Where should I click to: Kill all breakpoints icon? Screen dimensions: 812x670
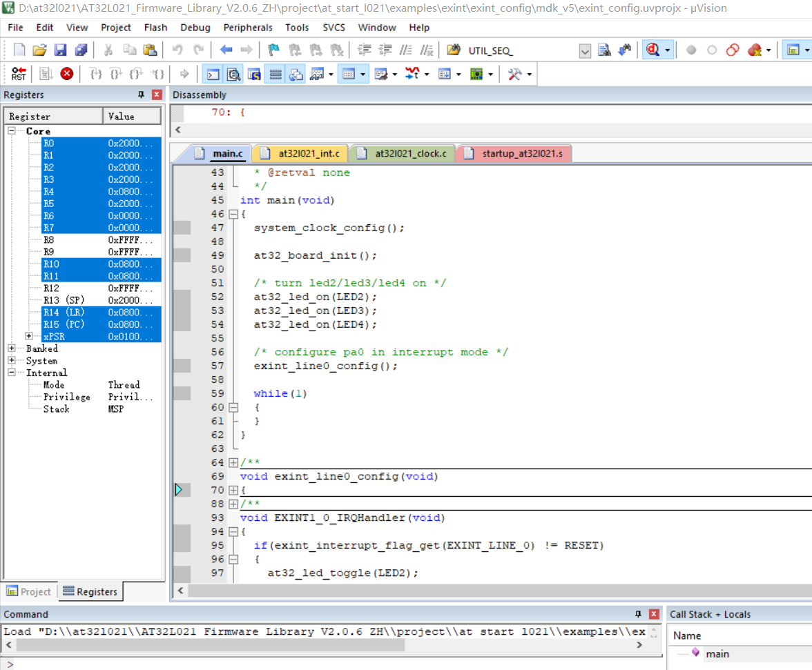[x=755, y=50]
